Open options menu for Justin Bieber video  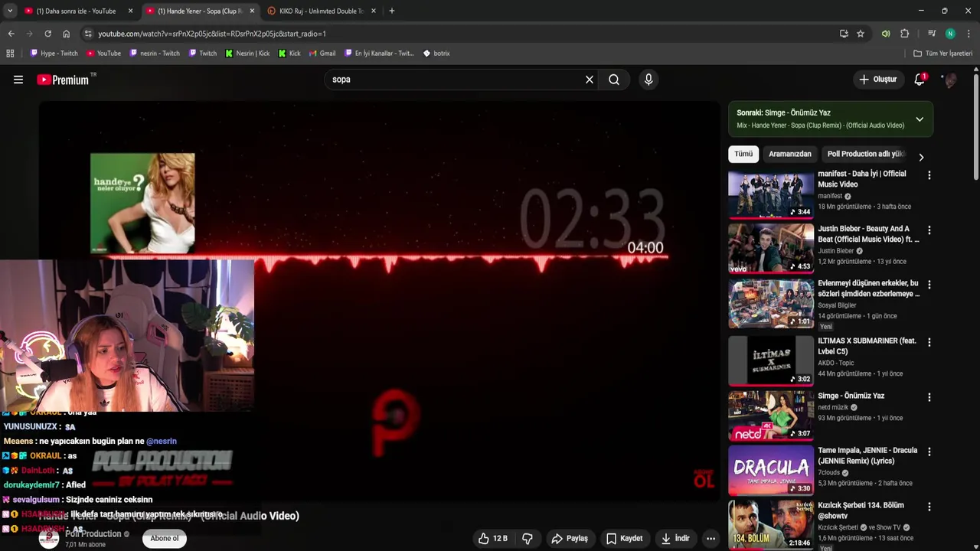(929, 230)
